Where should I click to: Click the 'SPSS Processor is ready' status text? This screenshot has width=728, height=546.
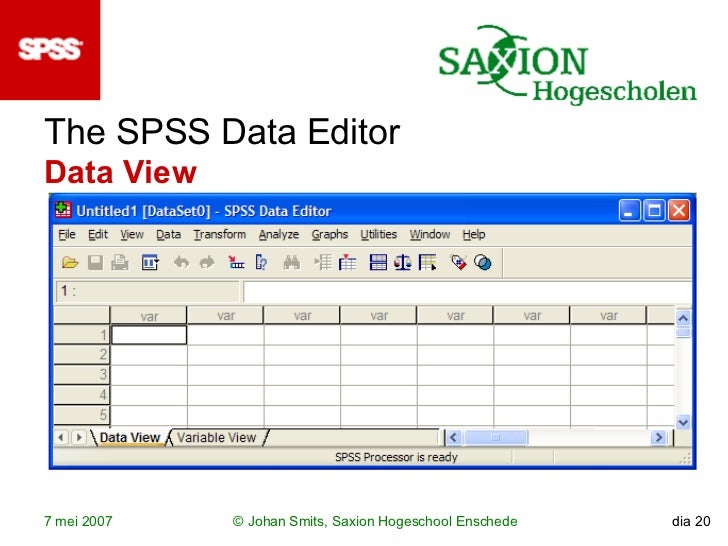[396, 457]
